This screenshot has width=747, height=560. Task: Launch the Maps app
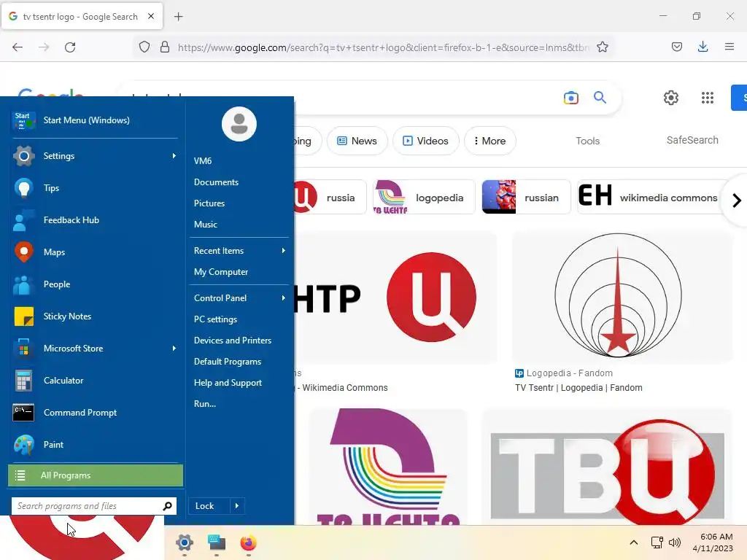pos(24,252)
